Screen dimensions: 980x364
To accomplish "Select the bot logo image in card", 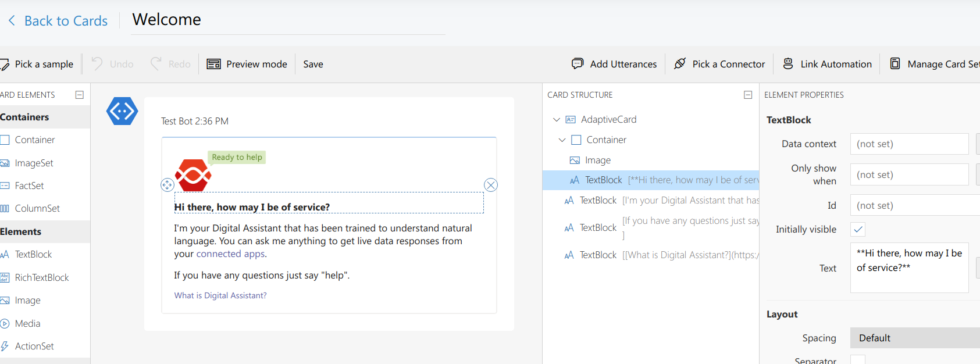I will [x=193, y=175].
